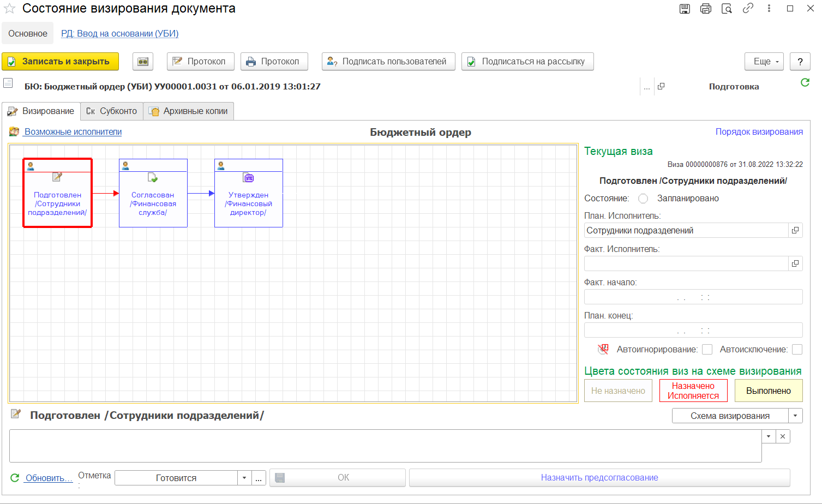Switch to Архивные копии tab
Screen dimensions: 822x504
(189, 111)
